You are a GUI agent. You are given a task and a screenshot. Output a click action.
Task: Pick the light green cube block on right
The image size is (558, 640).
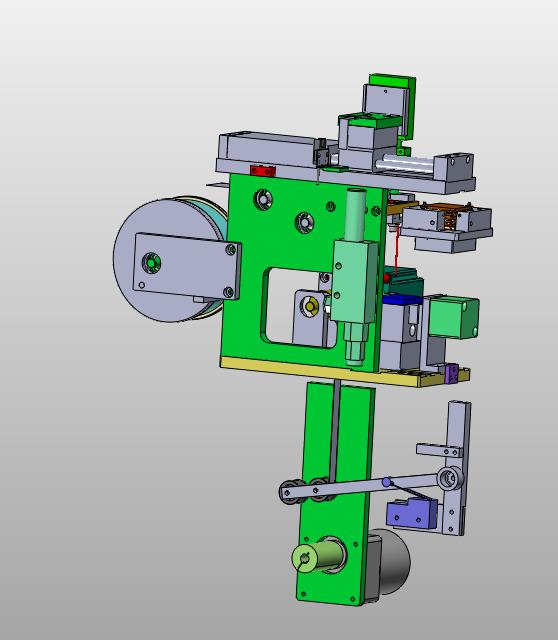454,318
